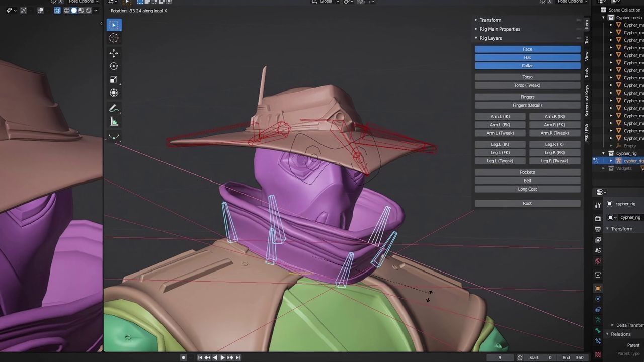This screenshot has width=644, height=362.
Task: Enable the Fingers (Detail) rig layer
Action: (x=527, y=105)
